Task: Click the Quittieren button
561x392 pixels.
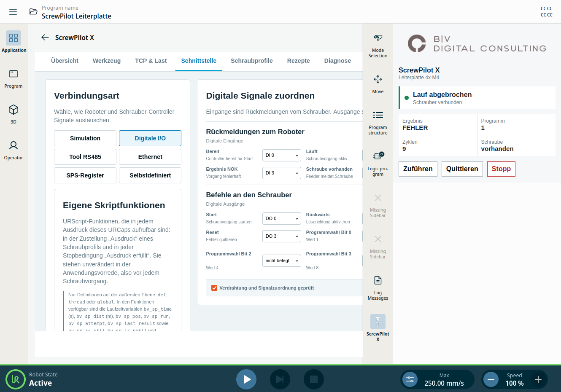Action: [462, 169]
